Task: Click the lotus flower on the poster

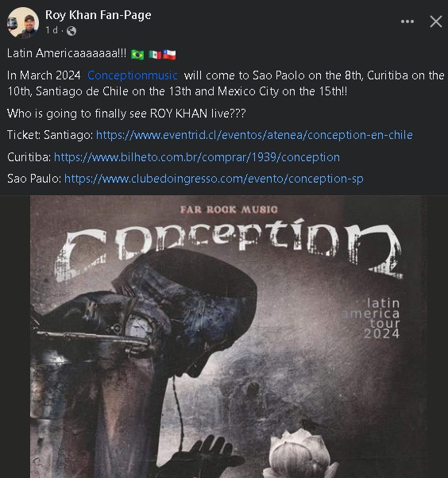Action: click(x=300, y=453)
